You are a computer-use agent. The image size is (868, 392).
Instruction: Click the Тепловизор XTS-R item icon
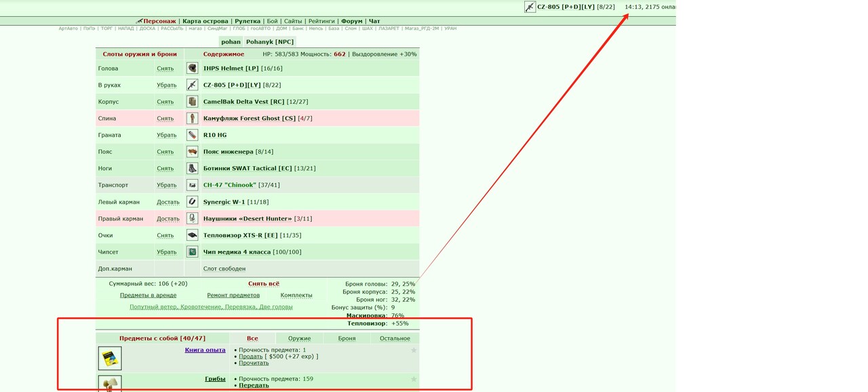coord(192,235)
